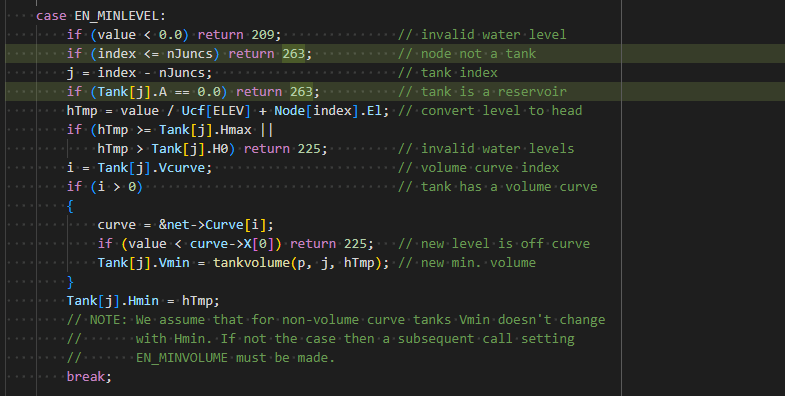Click the highlighted 263 in the Tank[j].A line
Image resolution: width=785 pixels, height=396 pixels.
(301, 92)
